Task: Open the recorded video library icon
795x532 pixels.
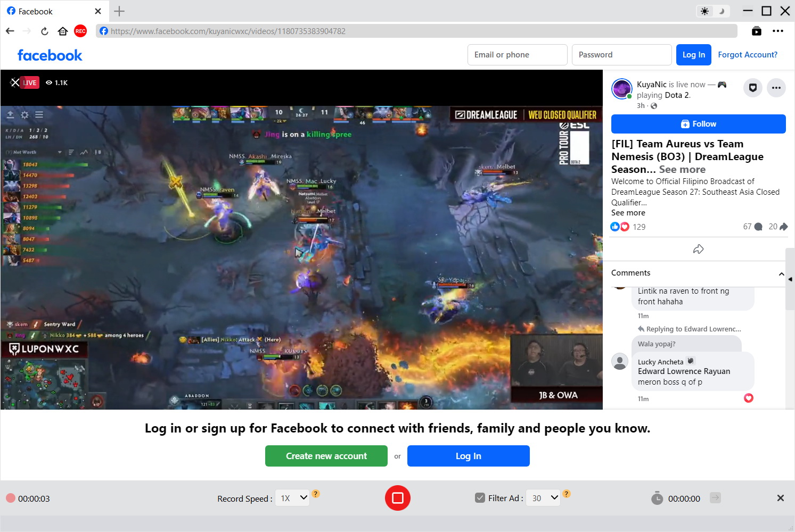Action: point(757,31)
